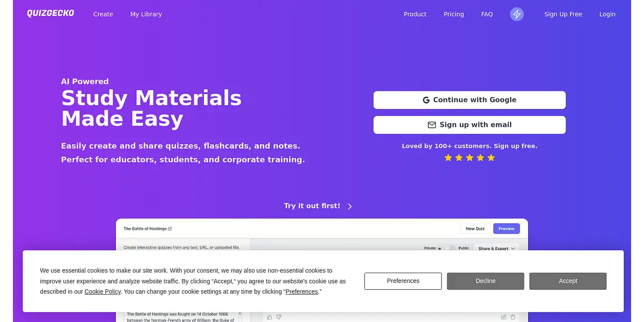Click the edit pencil icon on question card
The image size is (644, 322).
[503, 317]
